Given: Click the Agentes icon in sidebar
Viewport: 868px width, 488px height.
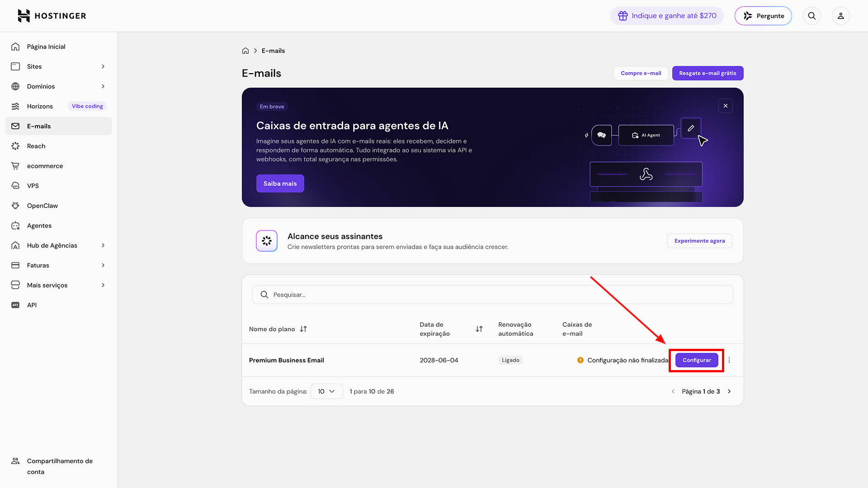Looking at the screenshot, I should [x=15, y=225].
